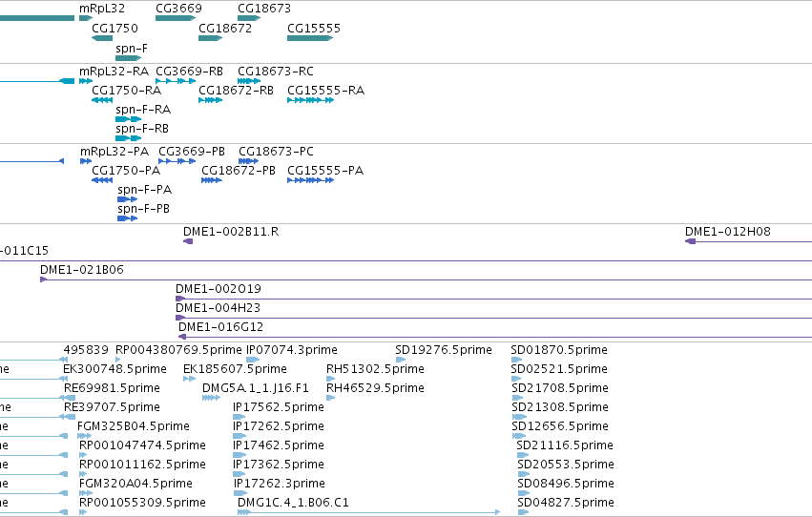Image resolution: width=812 pixels, height=517 pixels.
Task: Select transcript mRpL32-RA
Action: (x=114, y=72)
